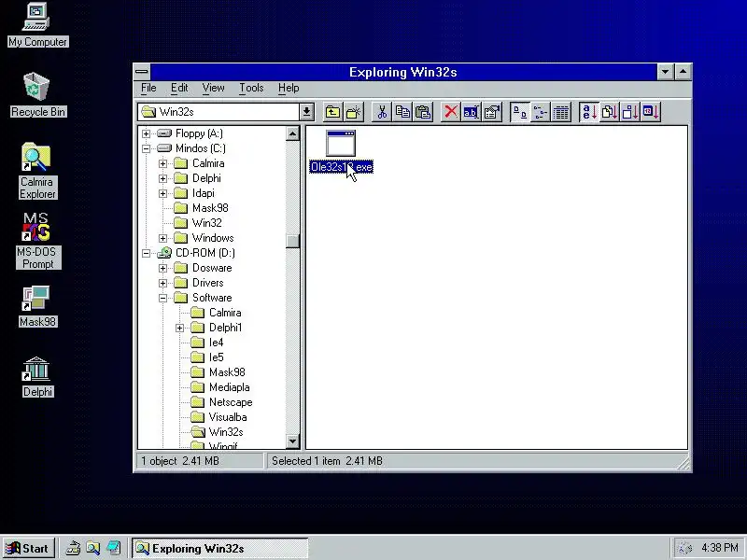Screen dimensions: 747x560
Task: Click tree scrollbar up arrow
Action: (x=292, y=133)
